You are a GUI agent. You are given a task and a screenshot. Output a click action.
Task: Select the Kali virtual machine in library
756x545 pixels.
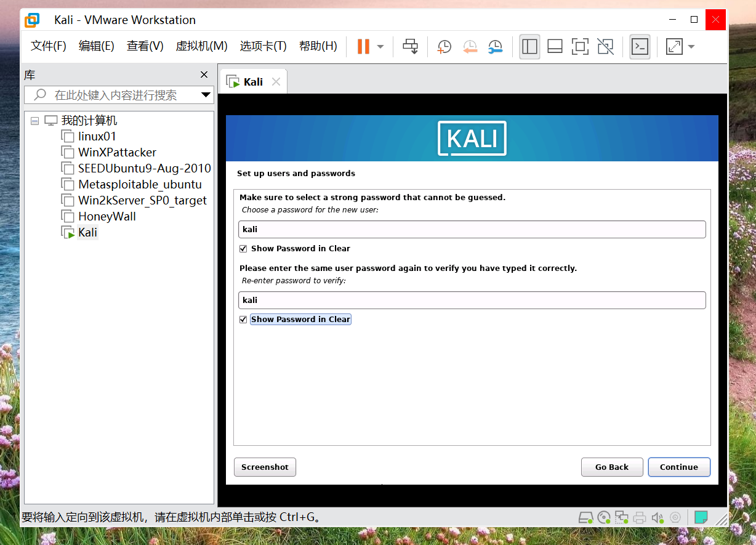coord(87,233)
